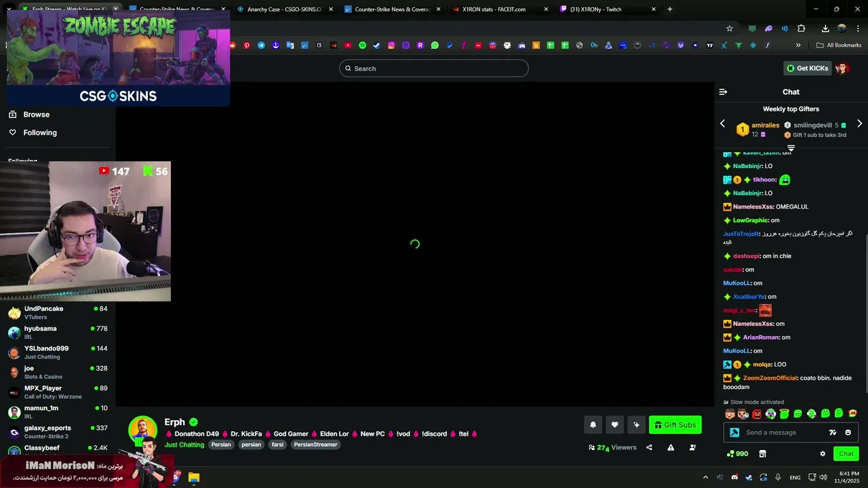The width and height of the screenshot is (868, 488).
Task: Show previous weekly top gifter
Action: (722, 124)
